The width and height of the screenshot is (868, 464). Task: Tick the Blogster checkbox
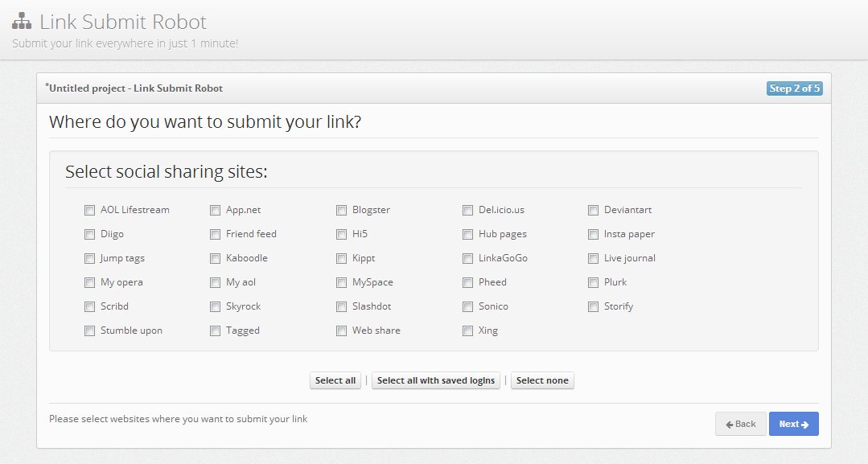342,211
